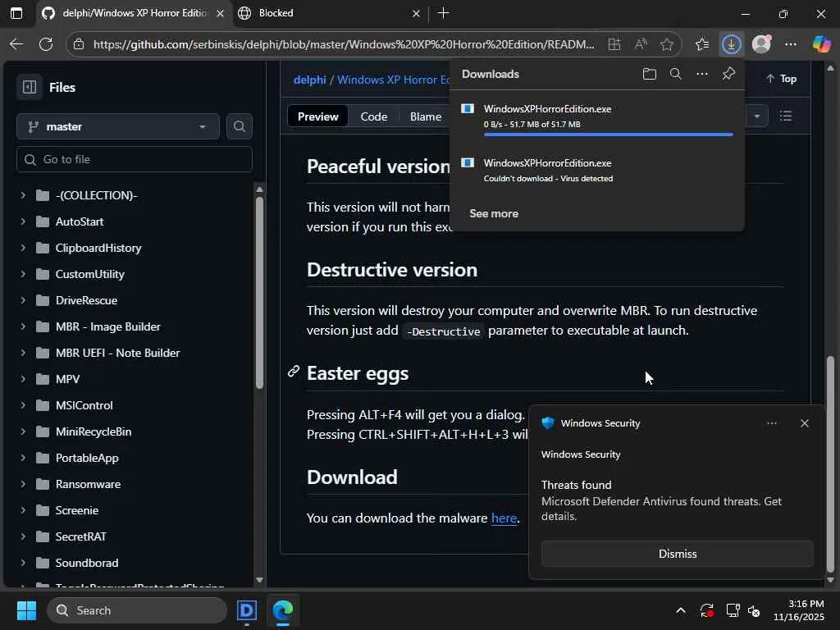The height and width of the screenshot is (630, 840).
Task: Click the download progress bar
Action: tap(608, 135)
